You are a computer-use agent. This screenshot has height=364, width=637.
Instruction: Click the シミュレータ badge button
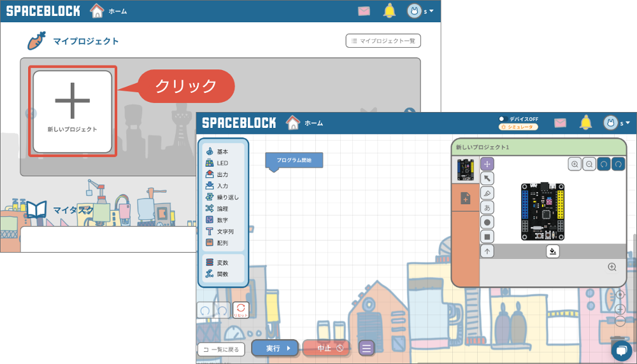pyautogui.click(x=519, y=127)
